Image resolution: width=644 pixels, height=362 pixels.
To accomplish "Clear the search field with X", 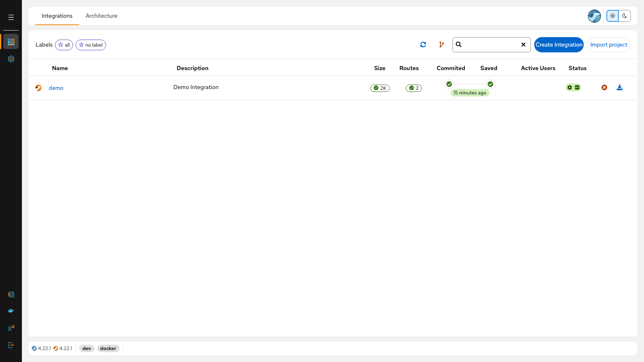I will pyautogui.click(x=523, y=45).
